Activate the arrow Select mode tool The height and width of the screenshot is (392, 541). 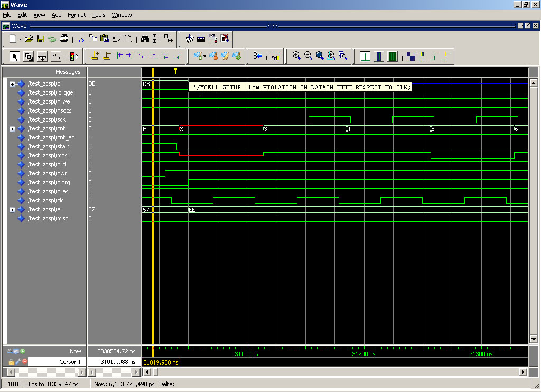point(15,56)
